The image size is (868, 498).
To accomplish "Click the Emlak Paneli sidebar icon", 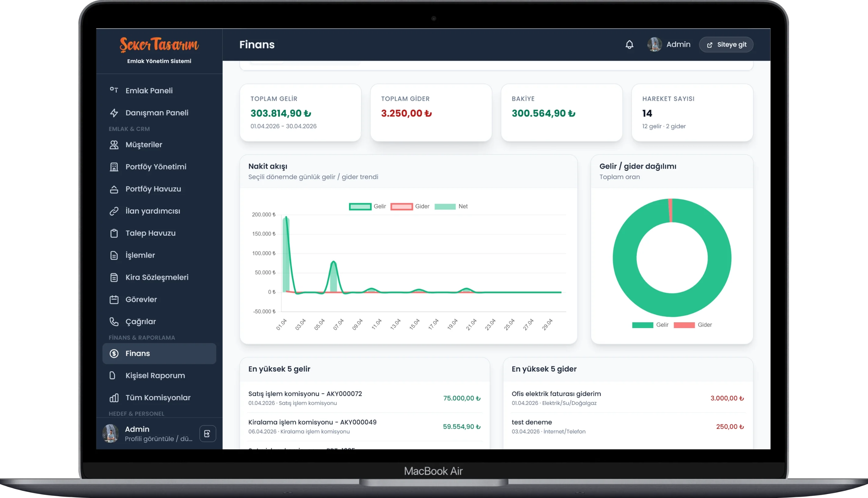I will [x=114, y=90].
